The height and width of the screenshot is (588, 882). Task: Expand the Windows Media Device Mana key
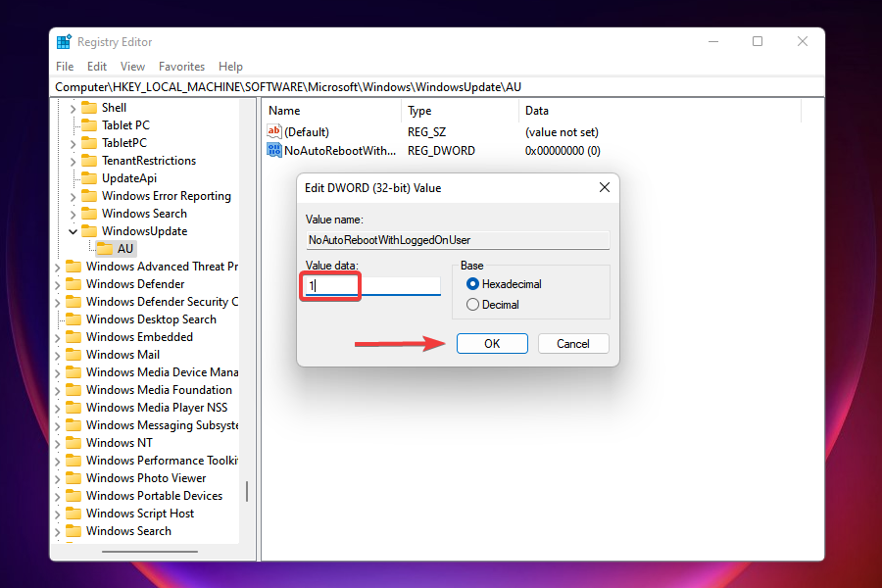(58, 373)
